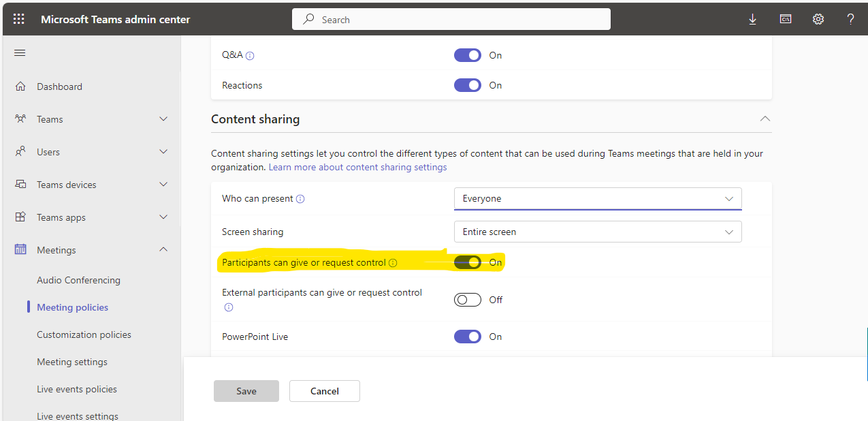Open the Who can present dropdown
Image resolution: width=868 pixels, height=421 pixels.
click(598, 198)
